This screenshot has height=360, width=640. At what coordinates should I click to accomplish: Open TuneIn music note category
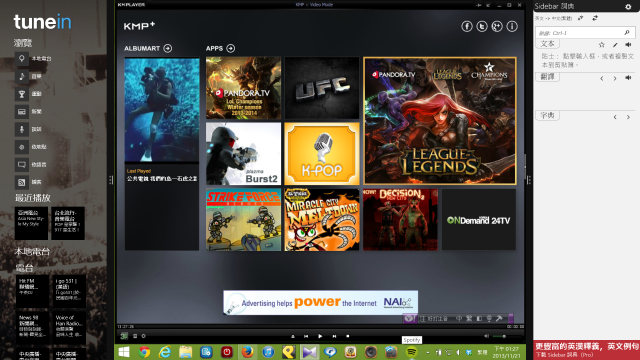click(x=22, y=76)
